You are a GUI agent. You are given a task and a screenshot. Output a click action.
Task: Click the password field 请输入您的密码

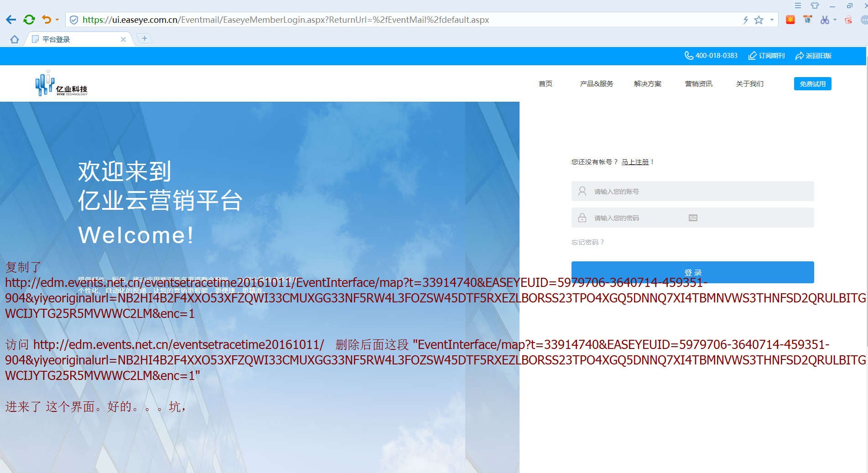coord(692,218)
